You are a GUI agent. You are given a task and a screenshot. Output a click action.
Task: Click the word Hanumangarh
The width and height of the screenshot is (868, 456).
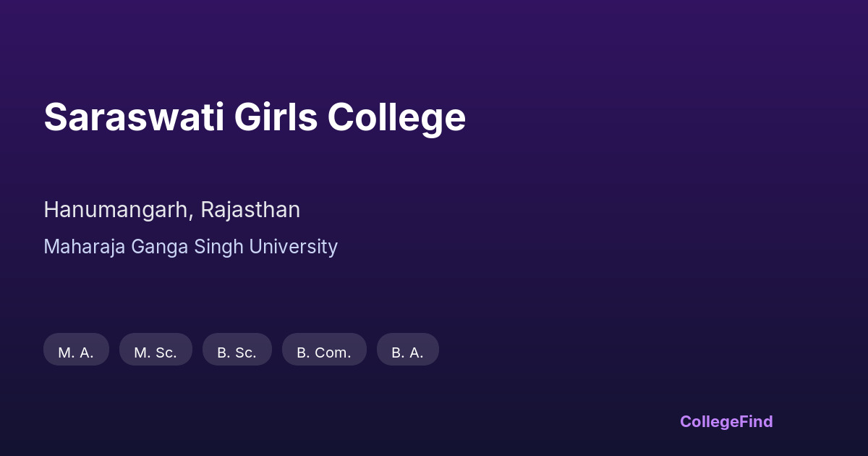pyautogui.click(x=117, y=210)
